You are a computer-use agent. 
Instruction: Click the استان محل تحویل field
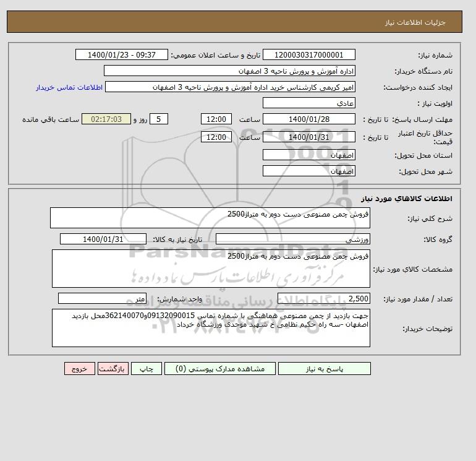click(x=308, y=155)
